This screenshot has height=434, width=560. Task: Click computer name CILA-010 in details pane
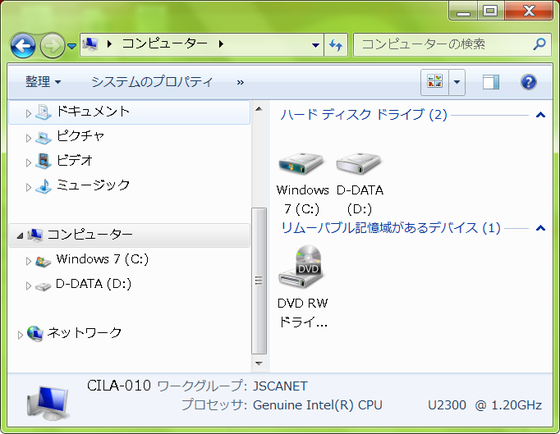119,386
